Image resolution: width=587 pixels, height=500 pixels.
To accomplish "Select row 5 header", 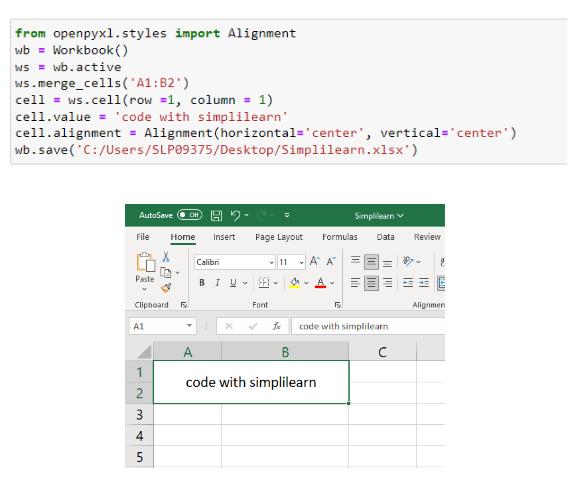I will [139, 457].
